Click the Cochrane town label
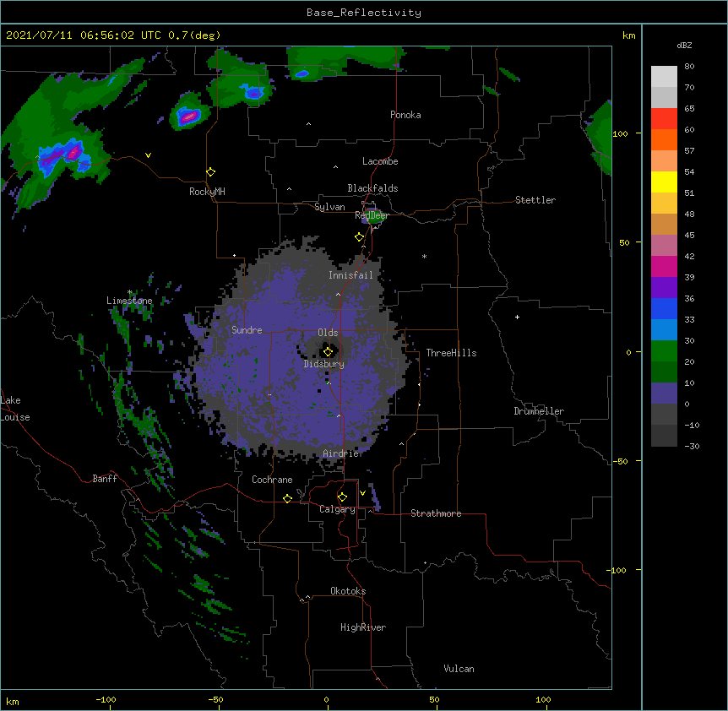 [272, 480]
